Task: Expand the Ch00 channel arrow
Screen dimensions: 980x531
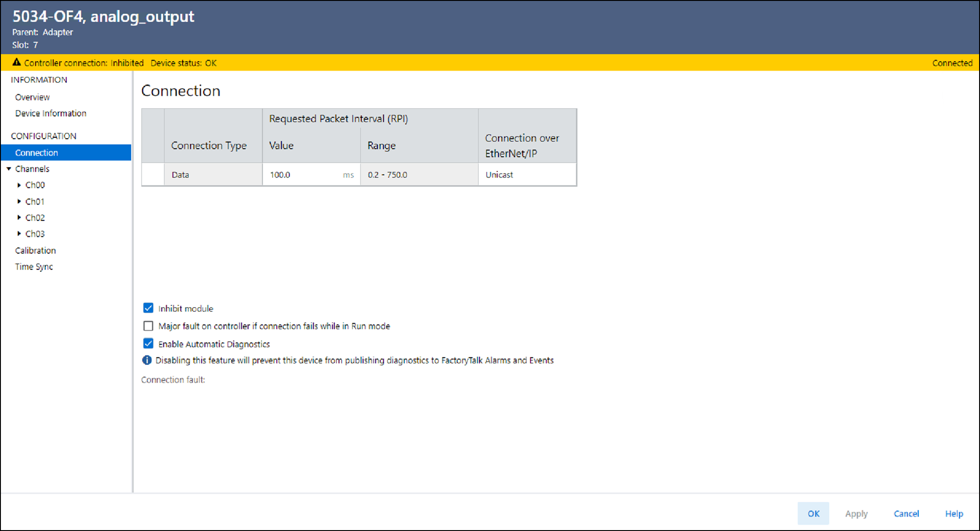Action: pyautogui.click(x=19, y=185)
